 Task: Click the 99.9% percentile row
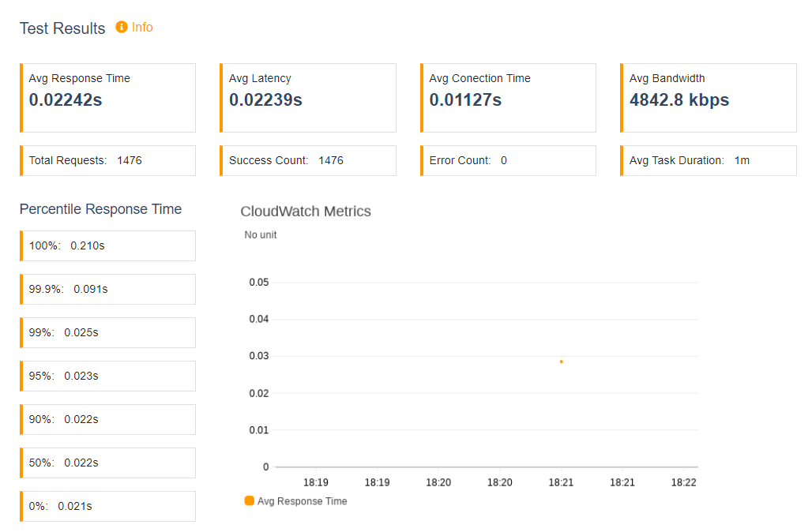click(107, 290)
